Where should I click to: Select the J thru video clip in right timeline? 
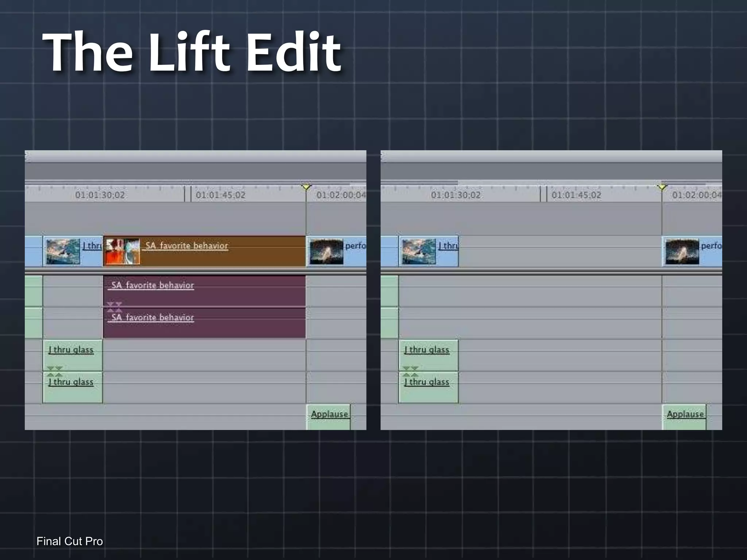[429, 251]
